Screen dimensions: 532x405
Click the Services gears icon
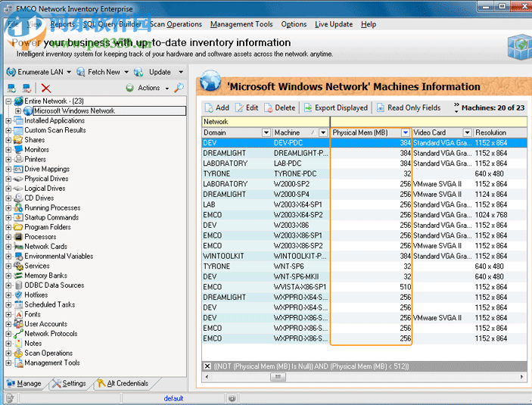click(18, 266)
